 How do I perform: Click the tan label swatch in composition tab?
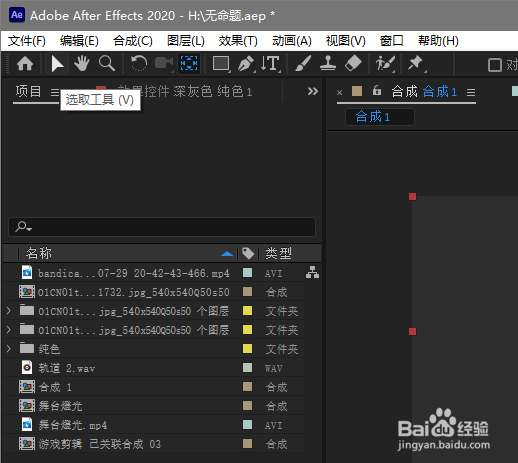point(357,91)
